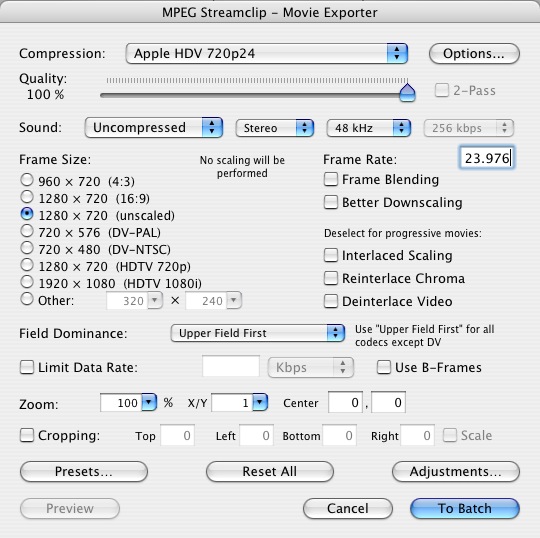The width and height of the screenshot is (540, 538).
Task: Open the Compression codec dropdown
Action: 267,53
